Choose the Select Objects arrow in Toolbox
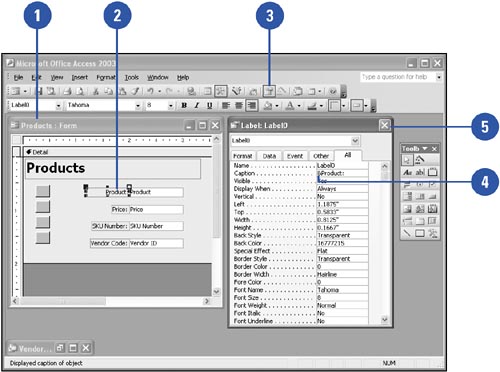Screen dimensions: 500x372 coord(407,160)
